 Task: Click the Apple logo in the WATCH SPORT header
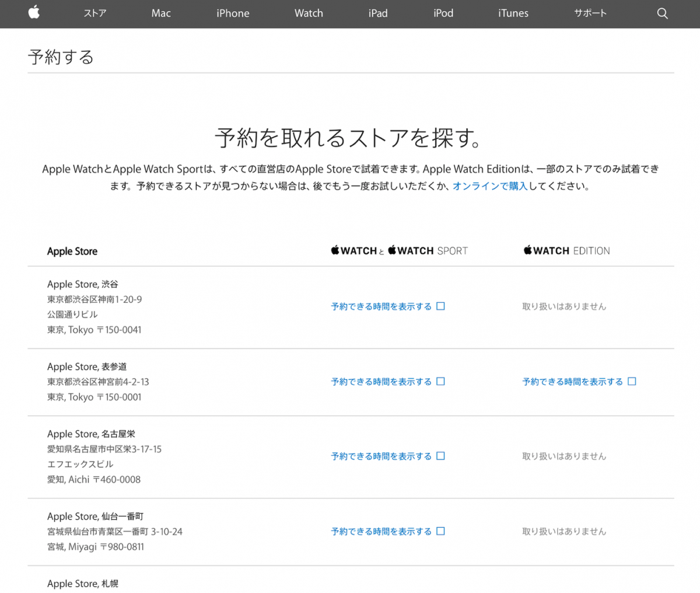pos(391,250)
